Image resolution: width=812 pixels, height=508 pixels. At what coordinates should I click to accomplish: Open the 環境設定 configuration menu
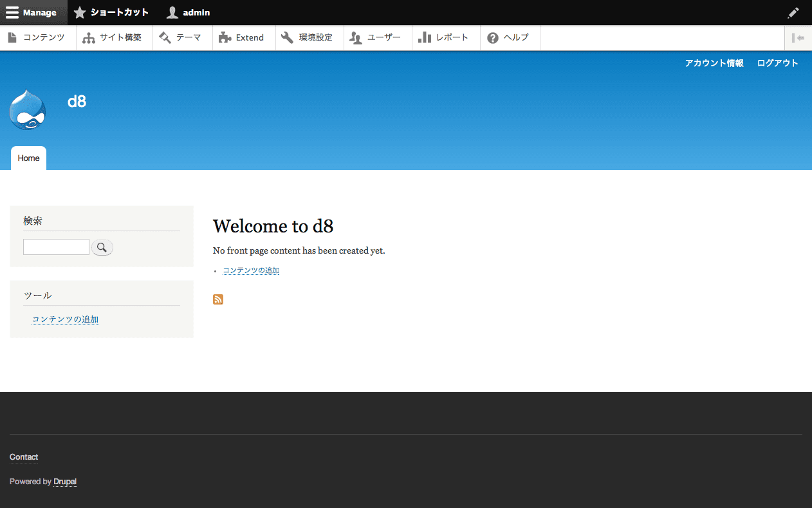click(308, 37)
